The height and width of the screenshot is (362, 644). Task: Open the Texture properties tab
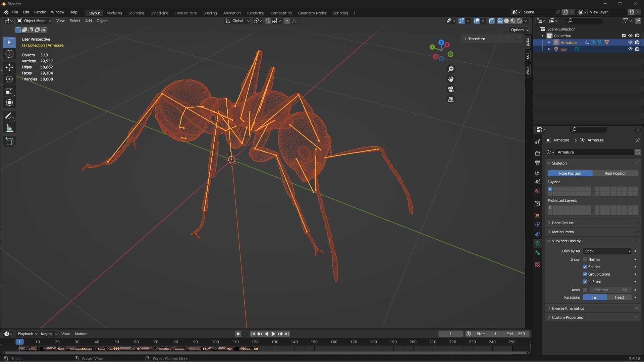click(538, 265)
